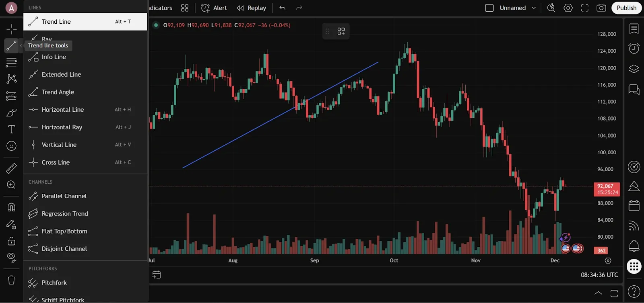
Task: Click the lightning event marker near Dec
Action: point(565,238)
